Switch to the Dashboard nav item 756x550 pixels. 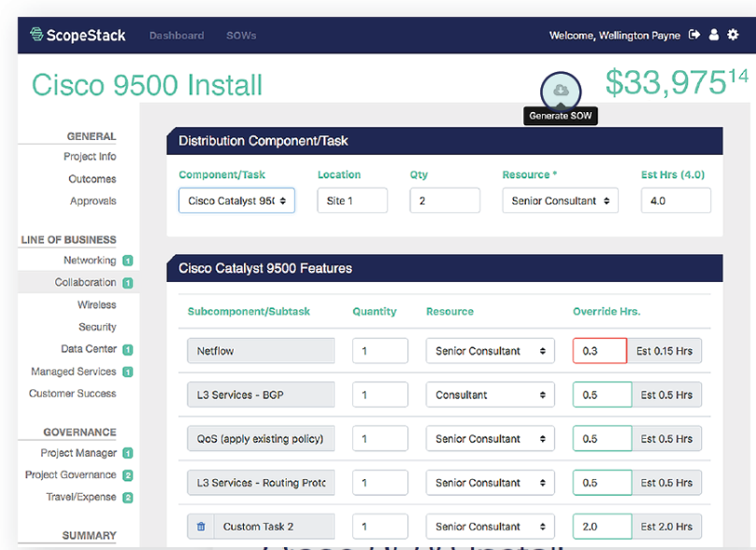[176, 35]
